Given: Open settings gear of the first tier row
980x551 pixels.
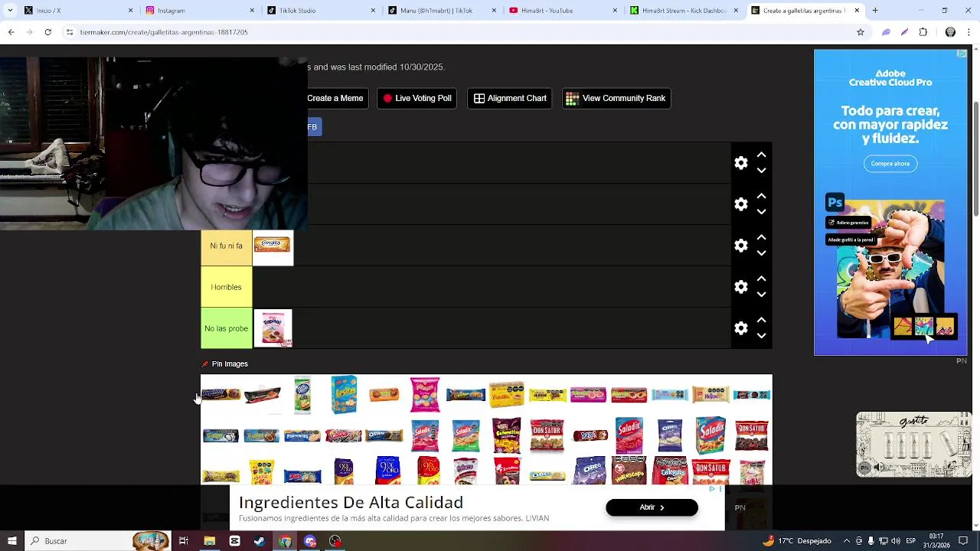Looking at the screenshot, I should 741,163.
